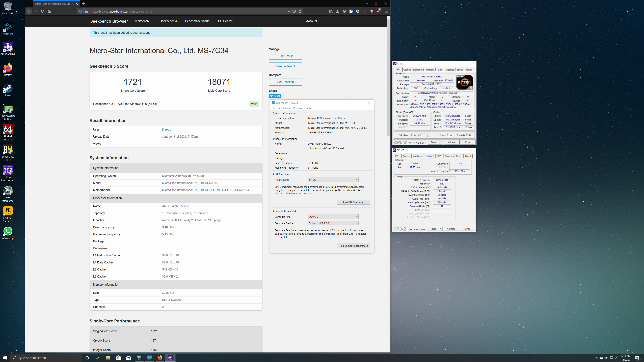Open the Firefox account icon in toolbar
This screenshot has width=644, height=362.
pos(344,11)
